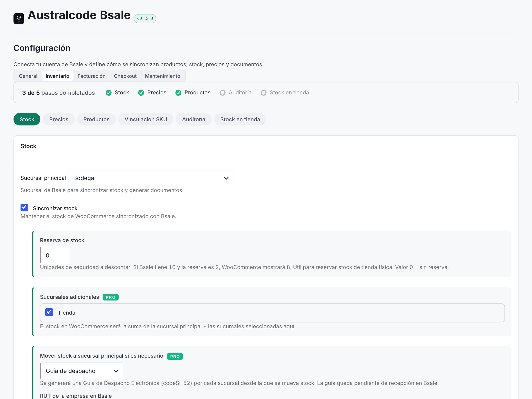Click the Sucursal principal label
This screenshot has width=532, height=399.
(43, 178)
